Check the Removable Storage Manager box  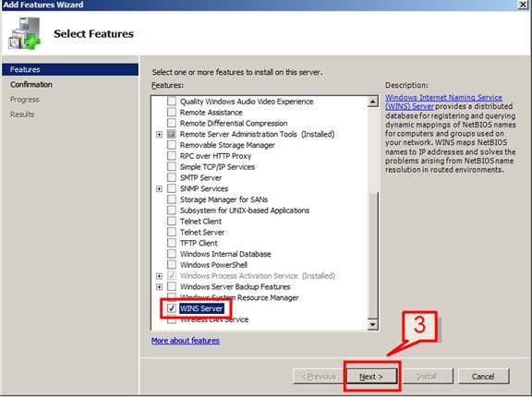[172, 145]
